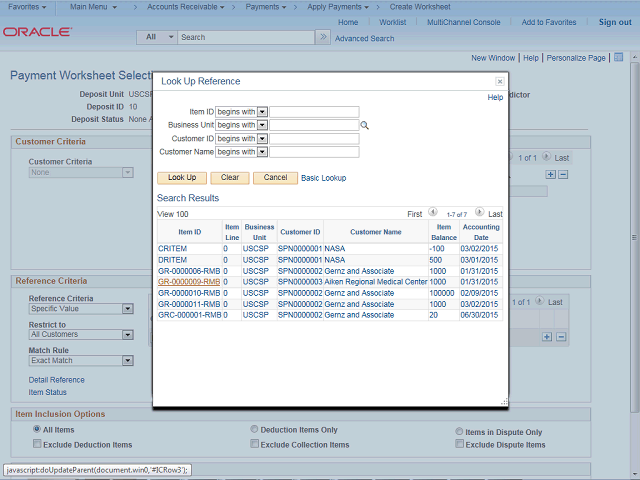The height and width of the screenshot is (480, 640).
Task: Select Deduction Items Only radio button
Action: pyautogui.click(x=255, y=431)
